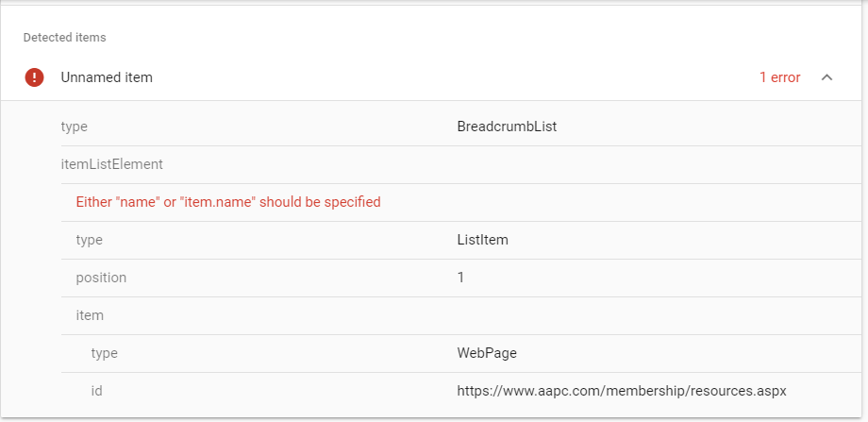Select the "Unnamed item" title text

(x=107, y=77)
